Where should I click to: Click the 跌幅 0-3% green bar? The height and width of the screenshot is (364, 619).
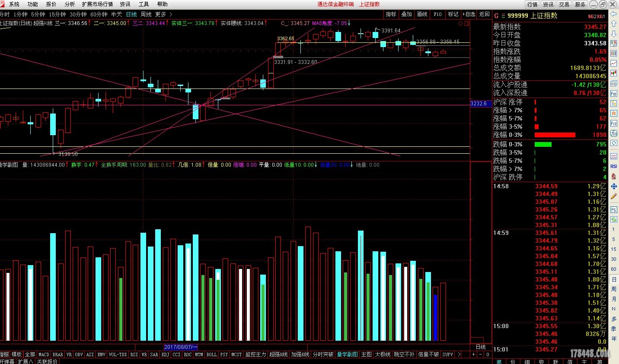pyautogui.click(x=543, y=144)
